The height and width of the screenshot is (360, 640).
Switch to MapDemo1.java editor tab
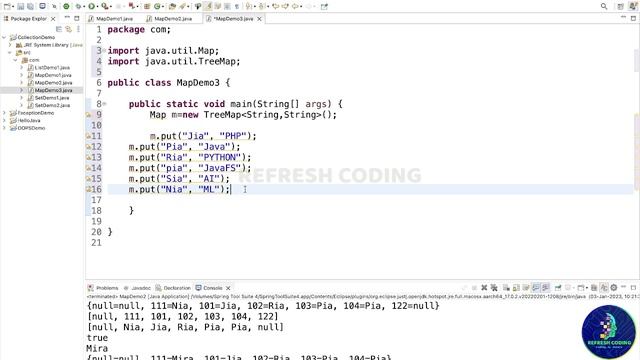111,19
